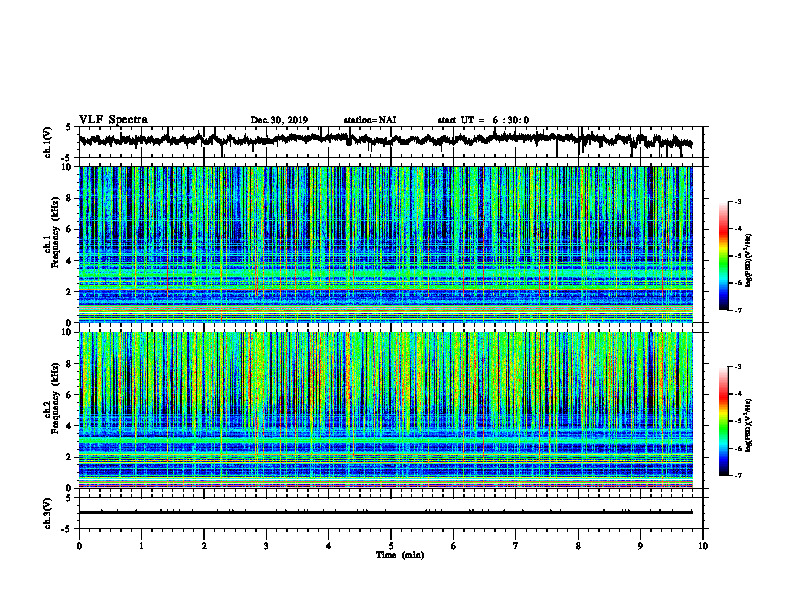Click the log(PSD) label beside ch.1 color bar
This screenshot has height=612, width=792.
point(749,260)
